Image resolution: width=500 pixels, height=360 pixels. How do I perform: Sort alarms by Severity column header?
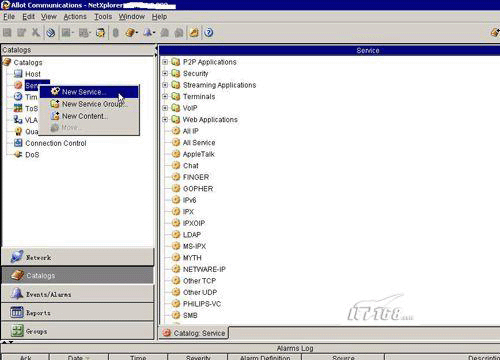pos(198,357)
